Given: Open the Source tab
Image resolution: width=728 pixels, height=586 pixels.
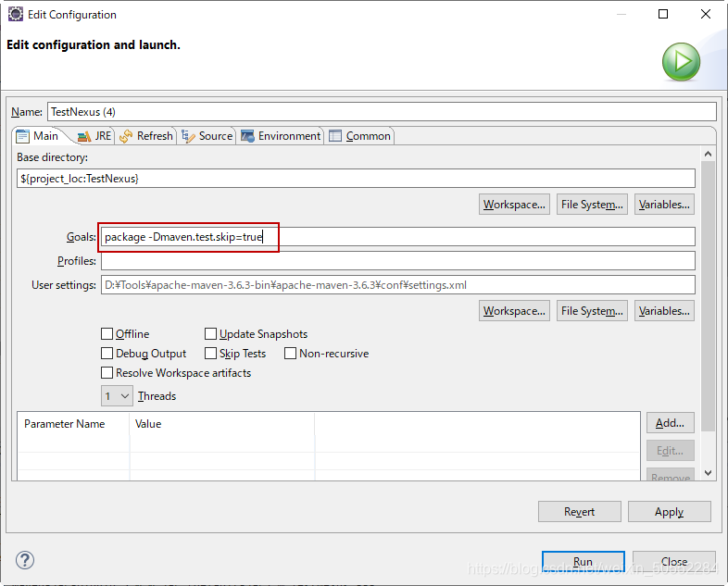Looking at the screenshot, I should pyautogui.click(x=207, y=136).
